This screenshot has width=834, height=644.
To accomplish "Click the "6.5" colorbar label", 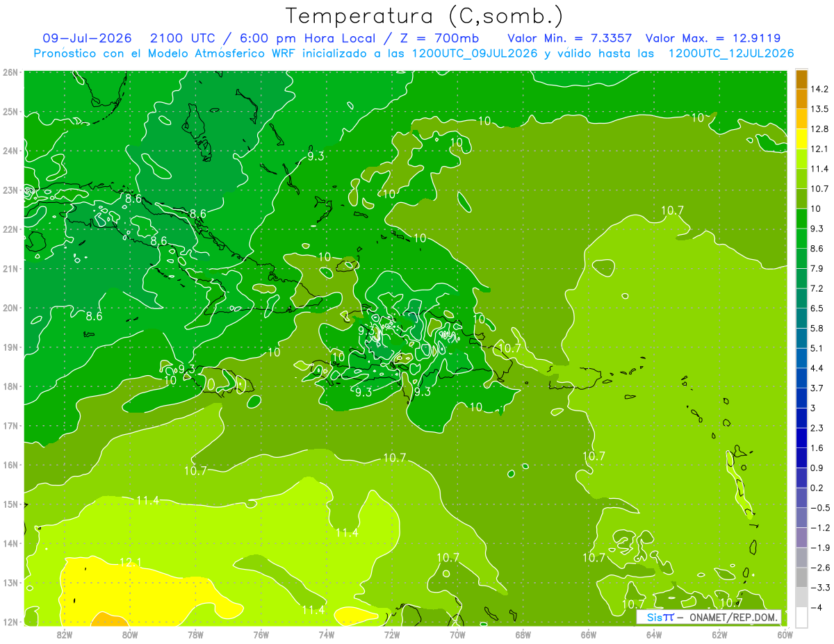I will click(817, 308).
